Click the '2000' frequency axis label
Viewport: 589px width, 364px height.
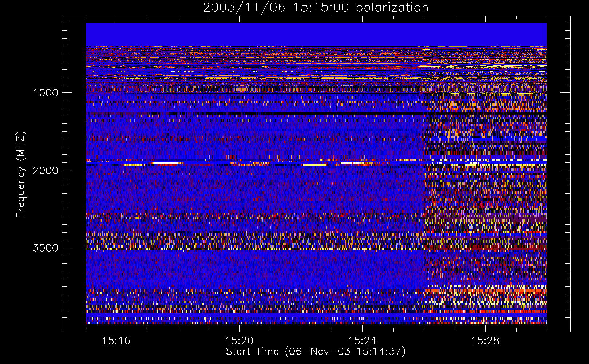[x=46, y=170]
